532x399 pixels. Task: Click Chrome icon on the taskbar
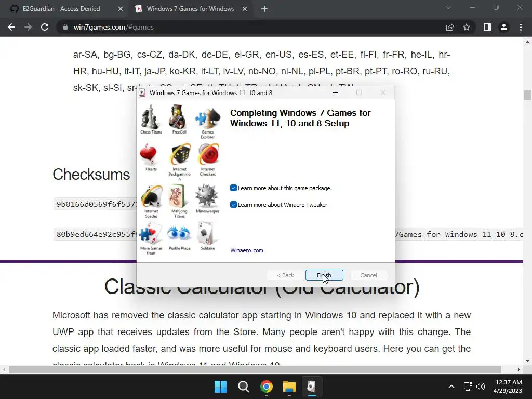point(267,387)
